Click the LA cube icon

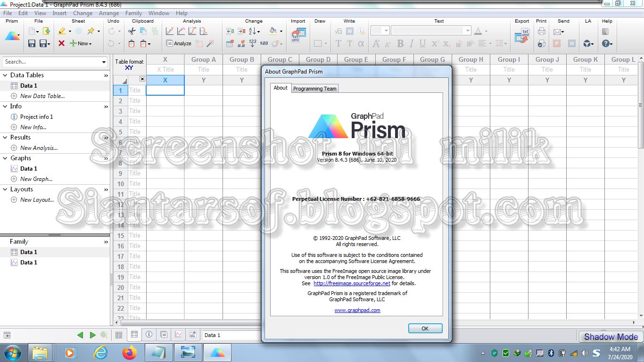click(x=587, y=43)
